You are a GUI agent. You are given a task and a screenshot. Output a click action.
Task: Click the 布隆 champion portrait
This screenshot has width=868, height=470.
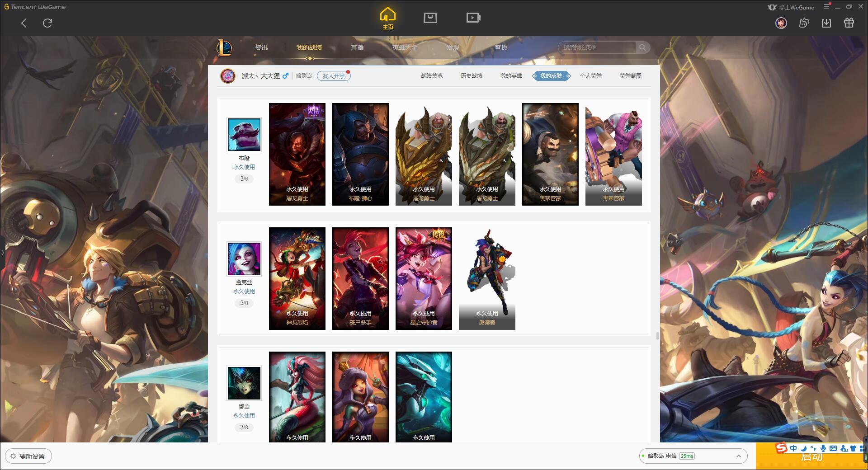(244, 135)
